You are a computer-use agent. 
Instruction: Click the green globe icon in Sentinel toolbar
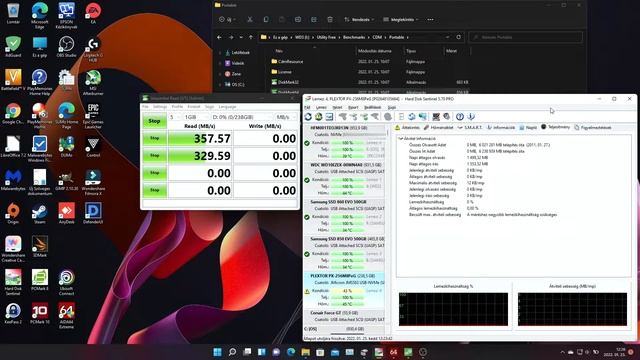point(319,117)
